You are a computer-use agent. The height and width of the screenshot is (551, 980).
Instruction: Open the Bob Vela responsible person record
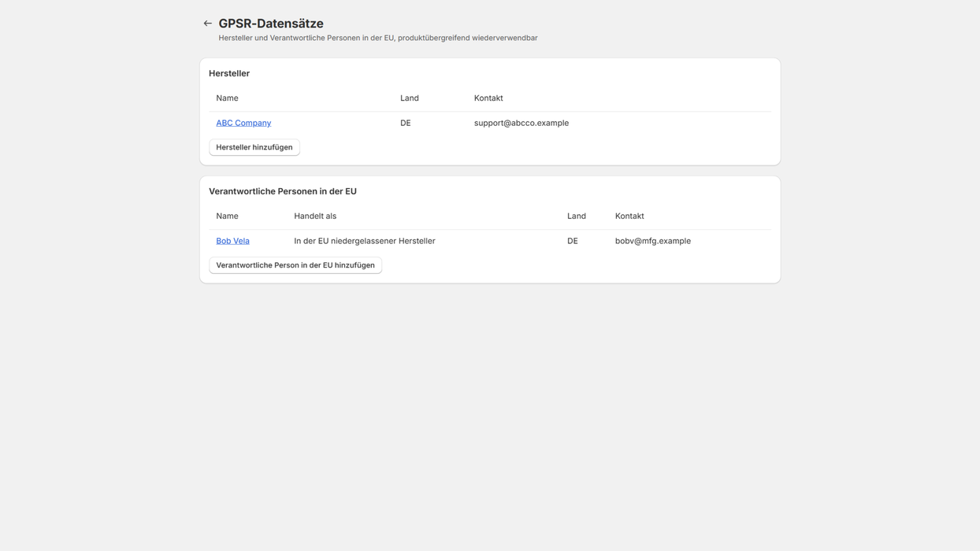point(232,241)
